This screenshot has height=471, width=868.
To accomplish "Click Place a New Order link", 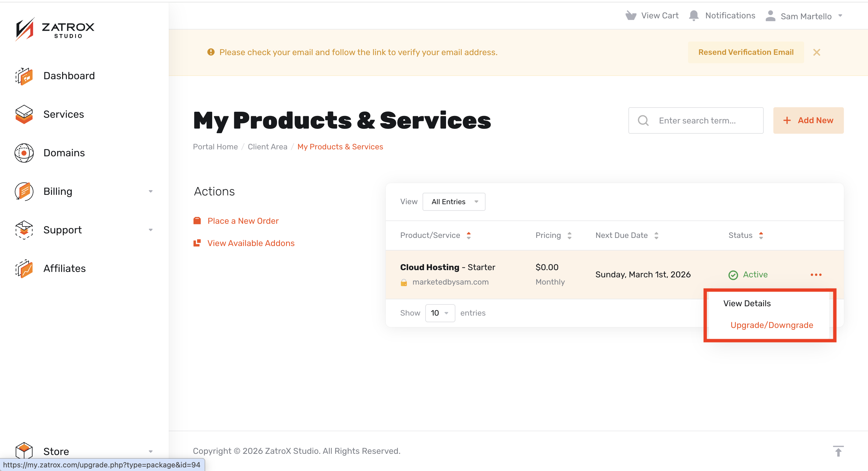I will coord(243,221).
